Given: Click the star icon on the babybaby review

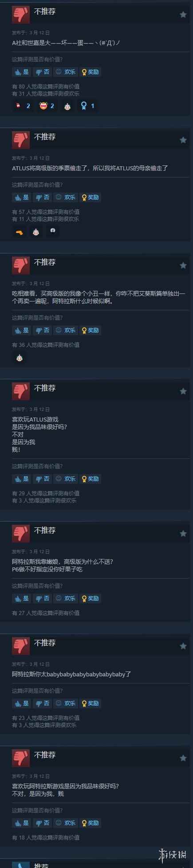Looking at the screenshot, I should coord(183,646).
